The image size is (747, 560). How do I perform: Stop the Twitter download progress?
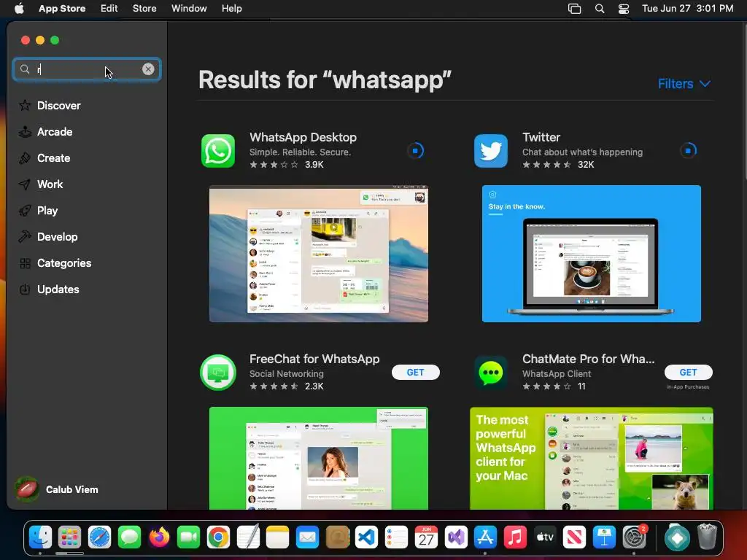coord(688,151)
